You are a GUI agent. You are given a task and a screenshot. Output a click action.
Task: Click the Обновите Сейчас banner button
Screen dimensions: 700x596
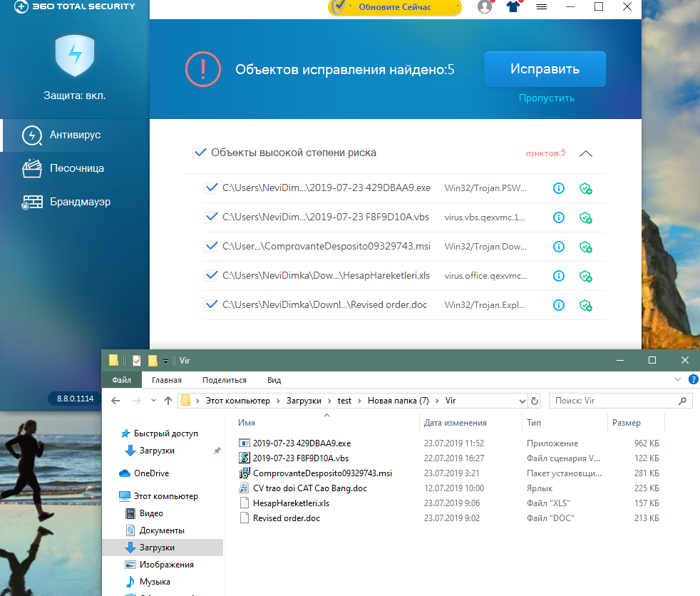[395, 7]
